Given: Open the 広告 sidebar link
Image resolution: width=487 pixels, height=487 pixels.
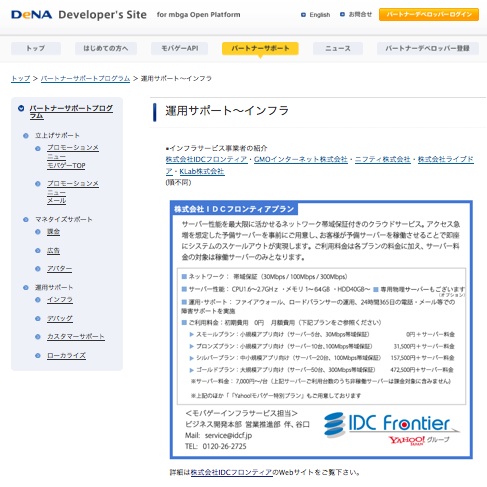Looking at the screenshot, I should (x=53, y=251).
